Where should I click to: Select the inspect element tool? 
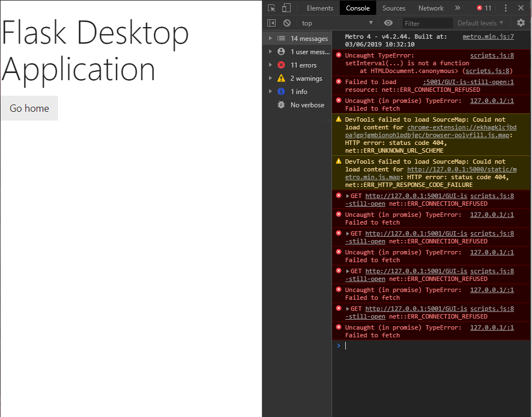pyautogui.click(x=271, y=8)
